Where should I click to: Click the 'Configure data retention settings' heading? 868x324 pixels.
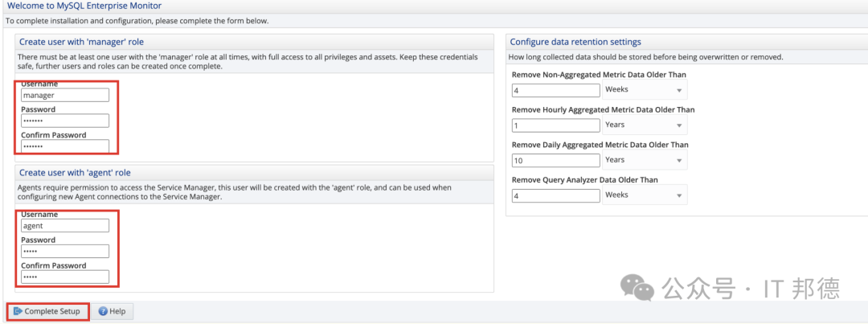click(x=575, y=42)
